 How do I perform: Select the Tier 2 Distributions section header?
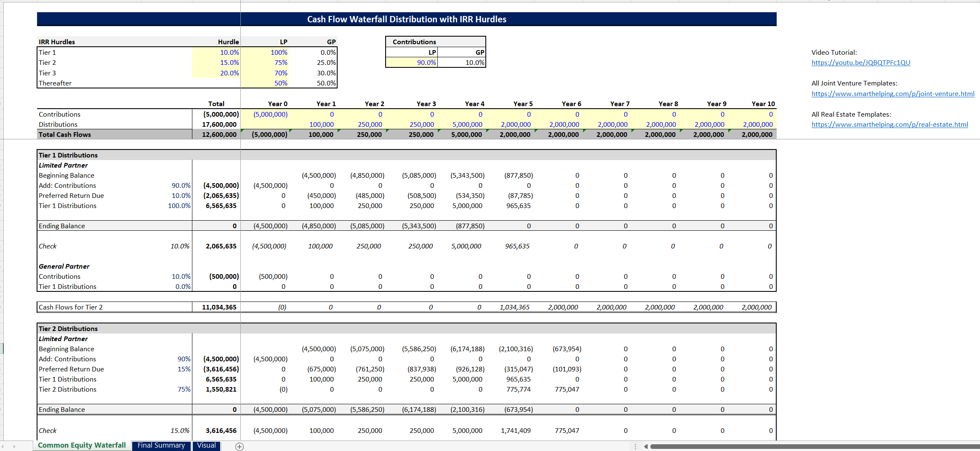pyautogui.click(x=407, y=328)
